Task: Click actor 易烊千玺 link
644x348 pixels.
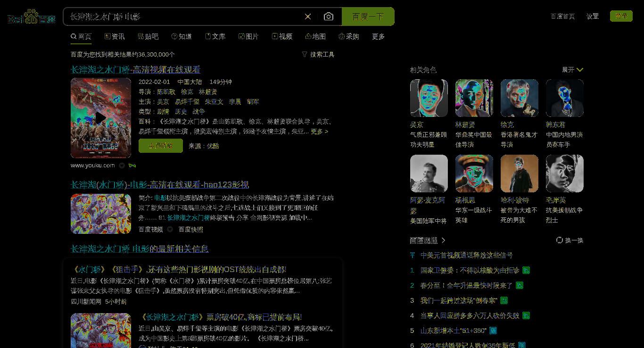Action: tap(187, 102)
